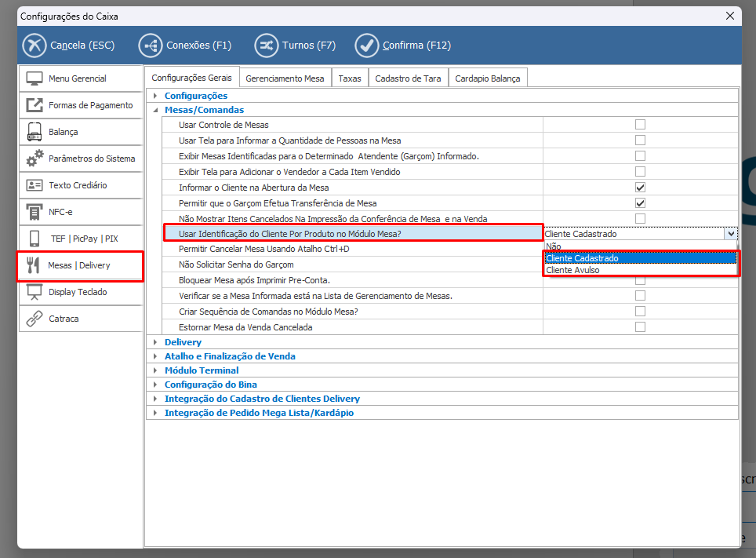This screenshot has height=558, width=756.
Task: Switch to Gerenciamento Mesa tab
Action: click(285, 78)
